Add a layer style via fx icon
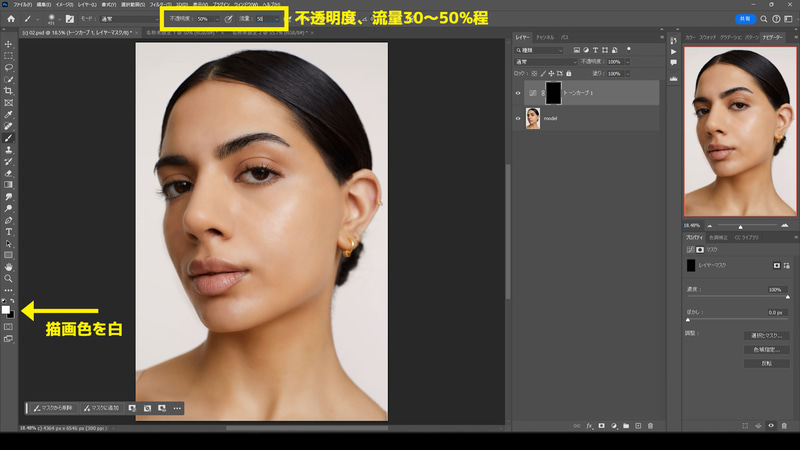Viewport: 800px width, 450px height. pos(589,426)
